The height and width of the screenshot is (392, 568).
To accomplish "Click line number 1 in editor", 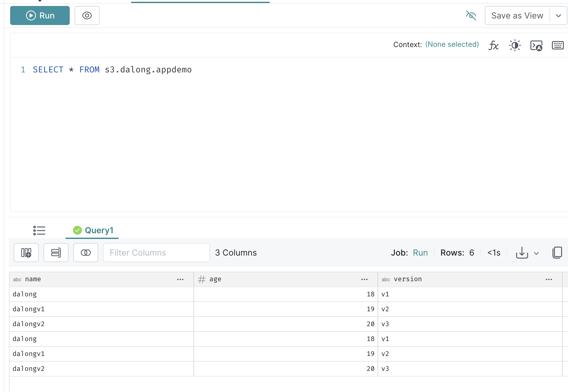I will coord(23,70).
